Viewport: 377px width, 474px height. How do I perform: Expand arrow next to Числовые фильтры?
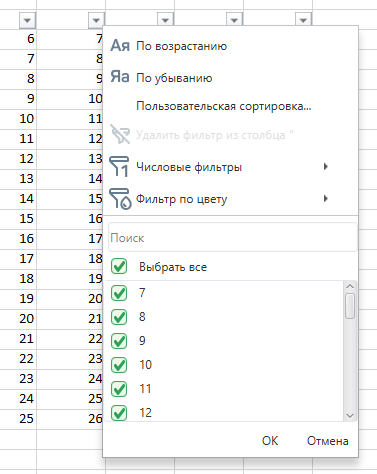point(326,166)
